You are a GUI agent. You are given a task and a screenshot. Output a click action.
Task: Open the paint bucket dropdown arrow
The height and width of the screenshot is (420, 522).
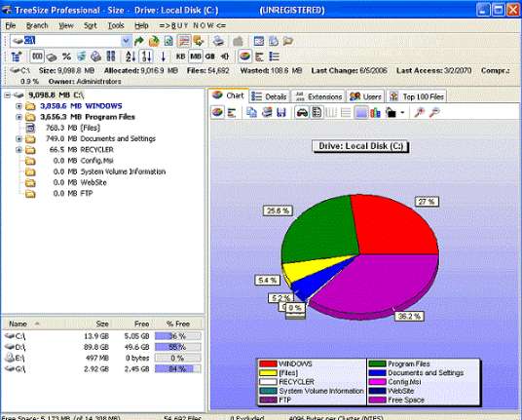point(402,113)
